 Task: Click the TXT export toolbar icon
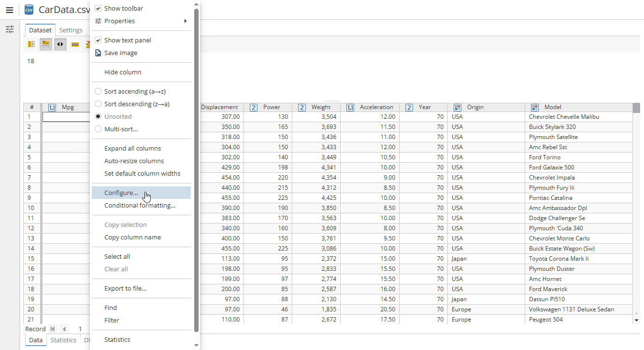tap(74, 44)
